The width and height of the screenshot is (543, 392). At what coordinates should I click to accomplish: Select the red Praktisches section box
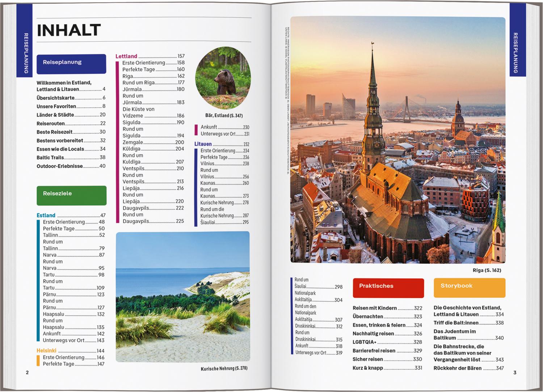[x=388, y=287]
